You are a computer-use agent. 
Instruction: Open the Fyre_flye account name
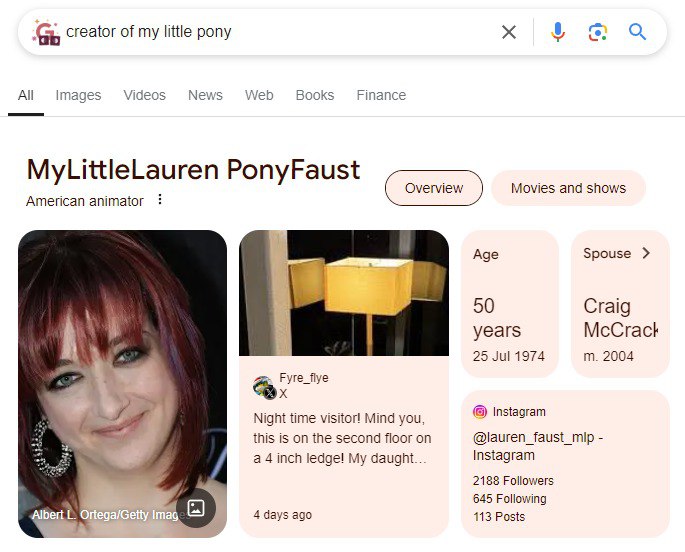coord(304,378)
